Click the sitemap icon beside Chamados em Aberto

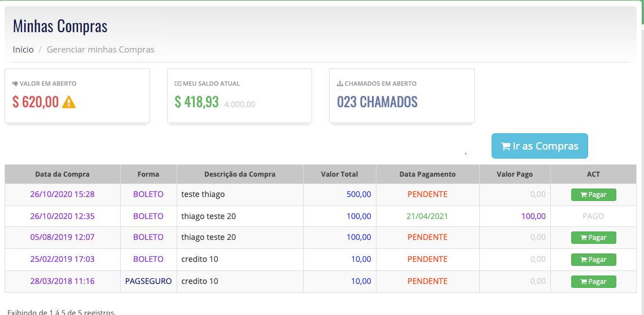pos(340,84)
